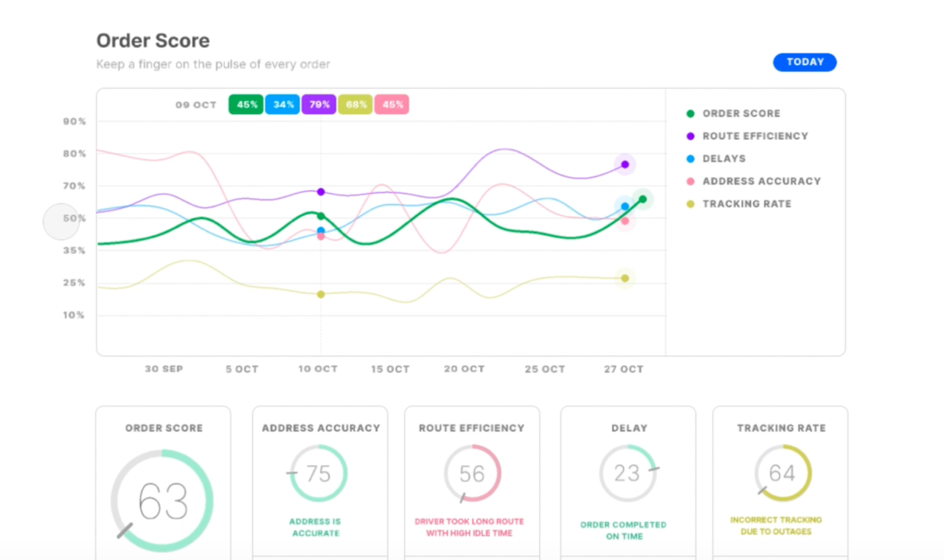The width and height of the screenshot is (944, 560).
Task: Toggle the Route Efficiency legend entry
Action: [754, 136]
